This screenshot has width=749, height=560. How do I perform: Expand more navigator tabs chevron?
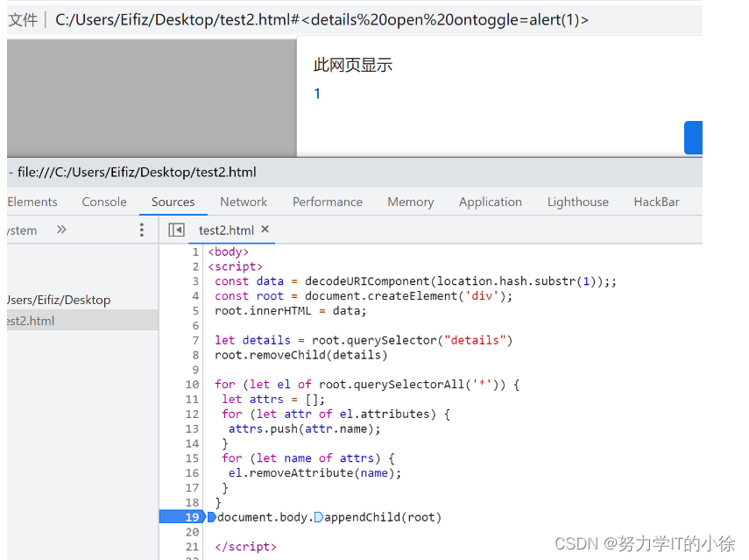[61, 230]
